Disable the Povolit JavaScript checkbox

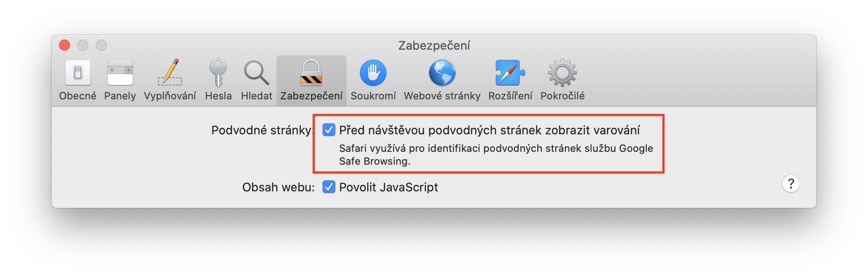point(328,187)
